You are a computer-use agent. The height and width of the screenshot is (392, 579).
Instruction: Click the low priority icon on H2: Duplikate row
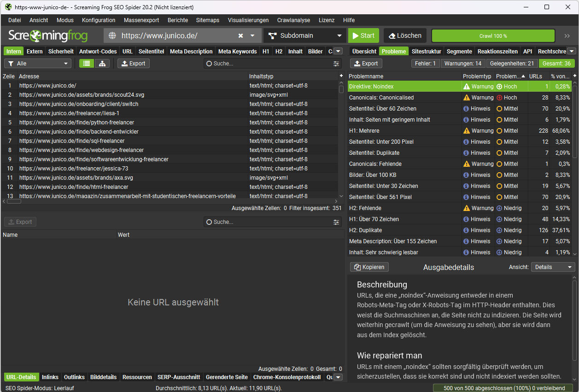coord(499,230)
